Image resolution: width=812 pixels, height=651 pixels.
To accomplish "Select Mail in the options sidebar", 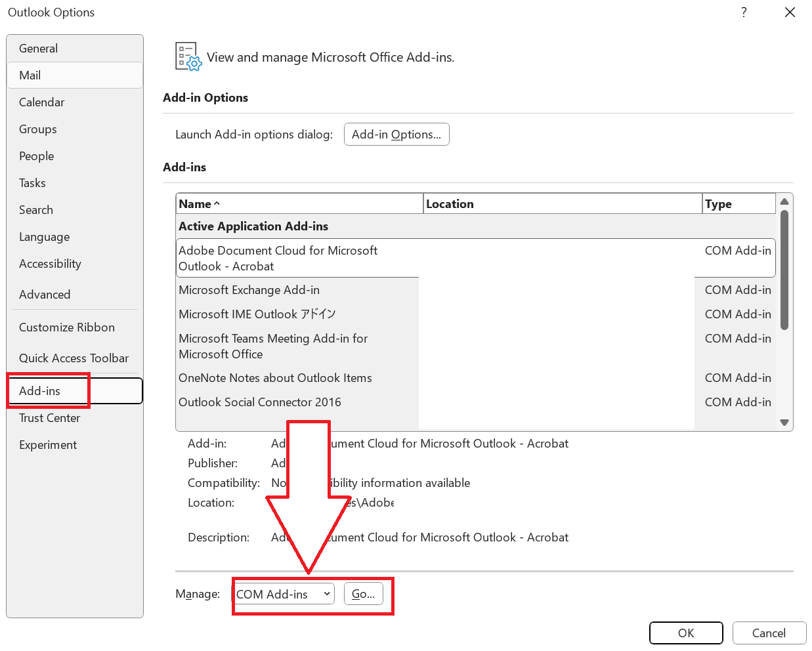I will pyautogui.click(x=75, y=75).
